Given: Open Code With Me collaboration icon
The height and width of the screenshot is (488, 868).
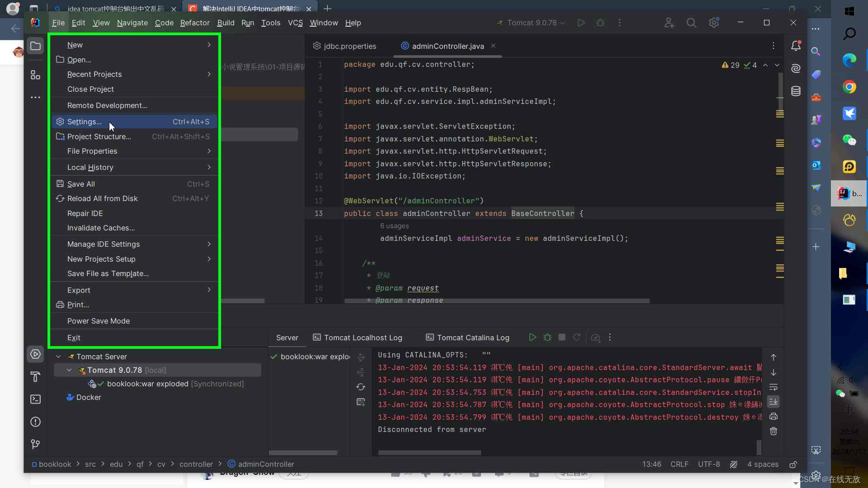Looking at the screenshot, I should 670,23.
